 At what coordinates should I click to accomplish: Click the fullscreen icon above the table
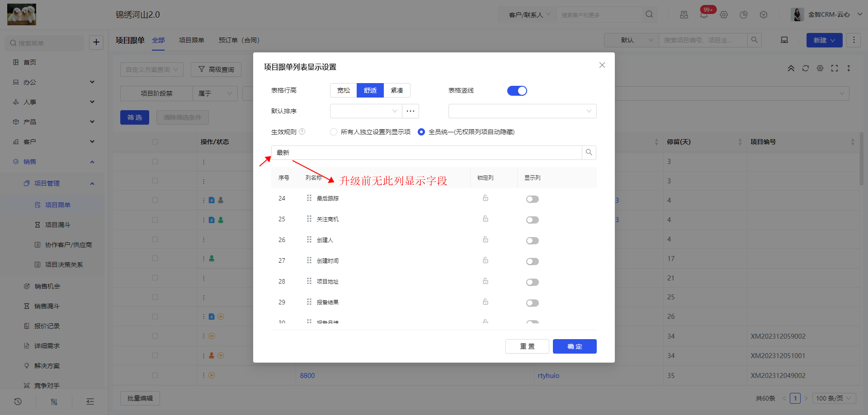tap(835, 68)
